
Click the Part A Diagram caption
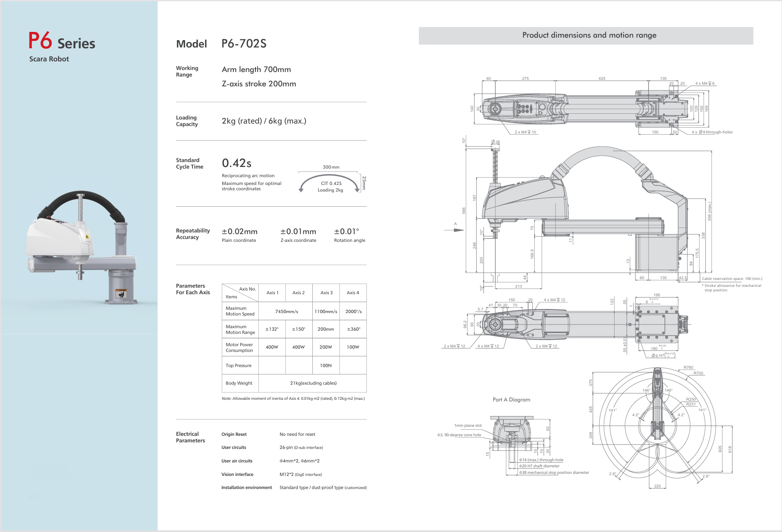pos(511,400)
